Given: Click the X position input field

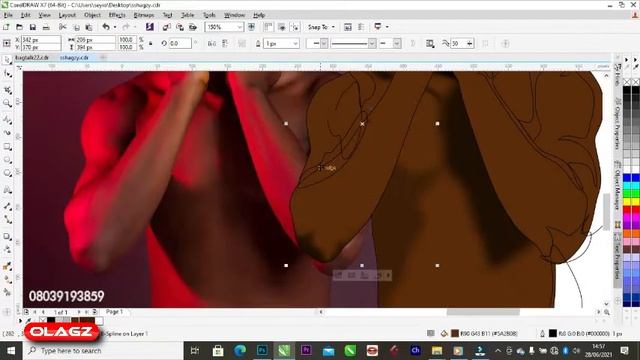Looking at the screenshot, I should coord(40,40).
